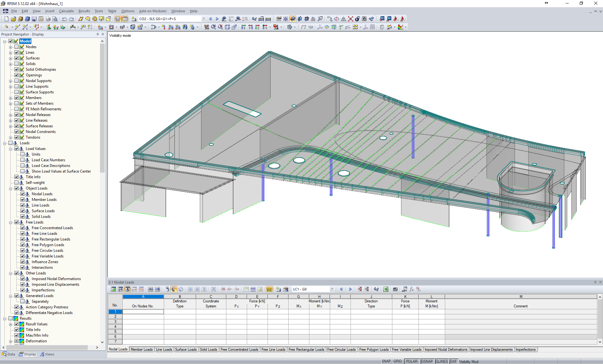The height and width of the screenshot is (364, 603).
Task: Uncheck the Nodes display checkbox
Action: click(x=17, y=47)
